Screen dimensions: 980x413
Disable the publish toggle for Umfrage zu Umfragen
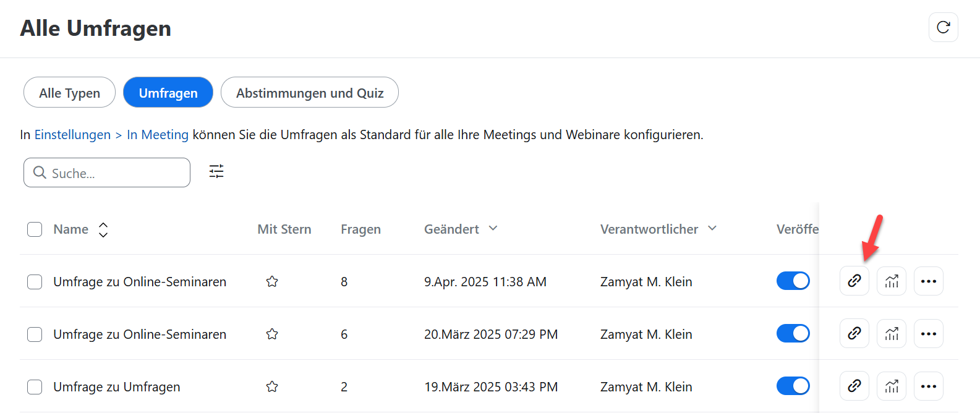(x=793, y=386)
